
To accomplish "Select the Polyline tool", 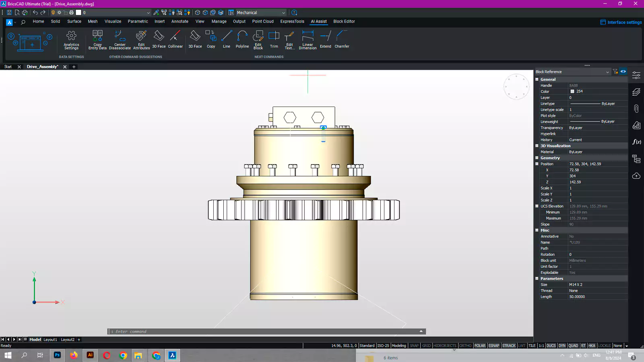I will coord(242,37).
